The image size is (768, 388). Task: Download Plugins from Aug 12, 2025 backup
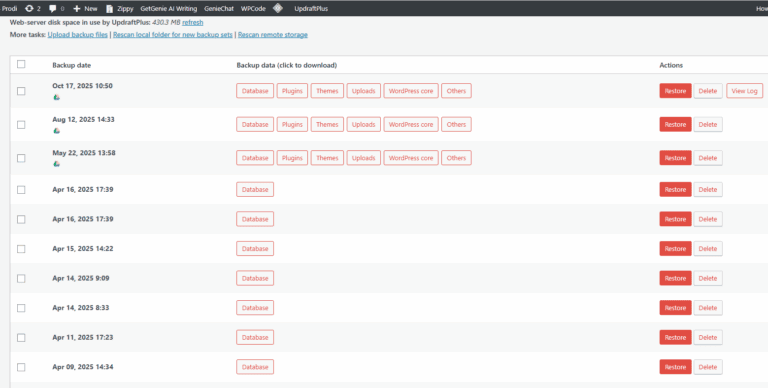292,124
